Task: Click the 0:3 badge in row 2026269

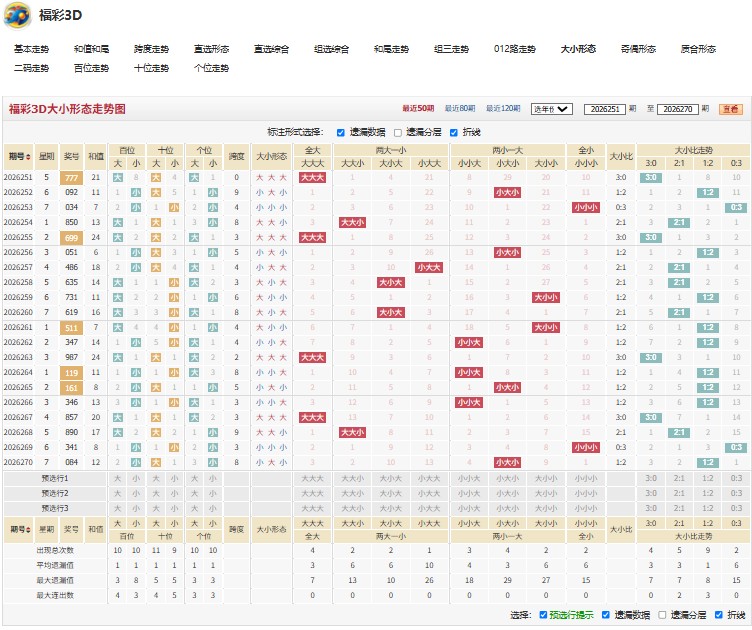Action: (736, 447)
